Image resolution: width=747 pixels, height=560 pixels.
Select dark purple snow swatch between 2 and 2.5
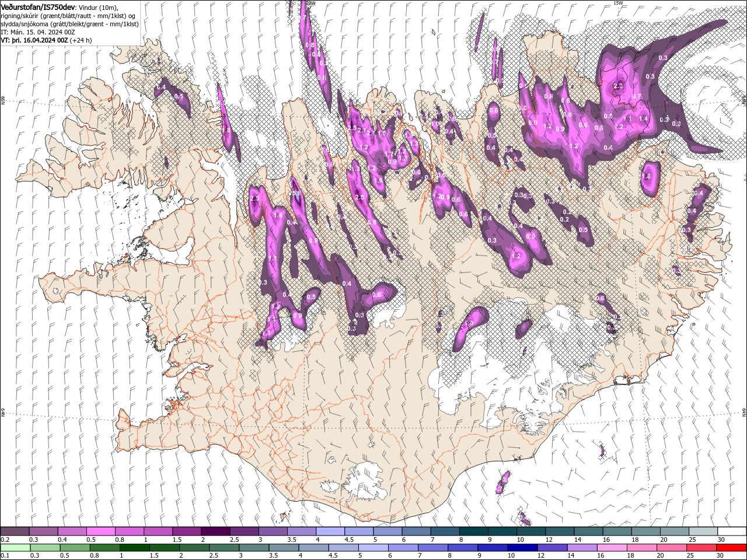215,531
